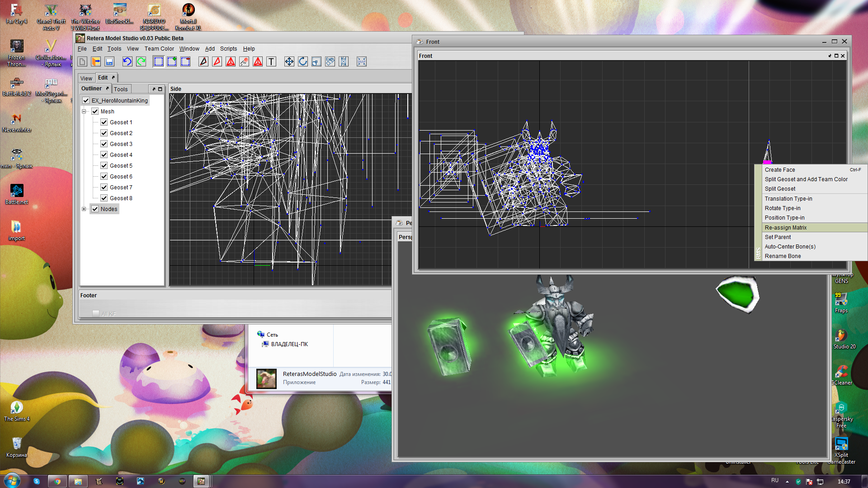Collapse the Mesh tree node
Screen dimensions: 868x488
tap(84, 112)
